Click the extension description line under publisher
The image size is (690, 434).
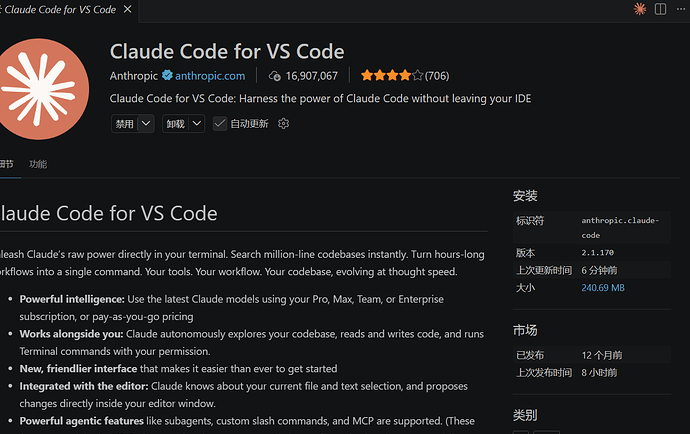[x=320, y=99]
